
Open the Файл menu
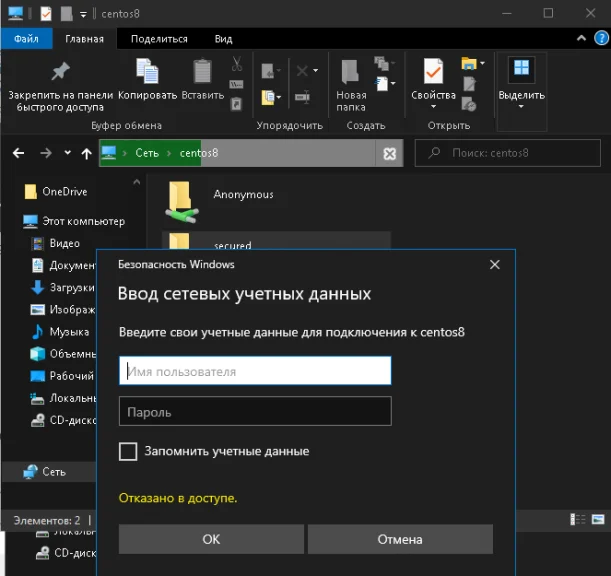(27, 39)
